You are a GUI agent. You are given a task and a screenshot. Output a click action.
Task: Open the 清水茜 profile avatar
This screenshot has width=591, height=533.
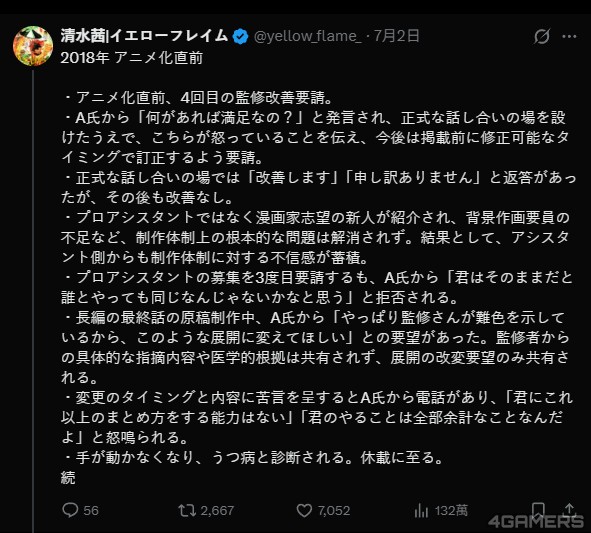(33, 46)
